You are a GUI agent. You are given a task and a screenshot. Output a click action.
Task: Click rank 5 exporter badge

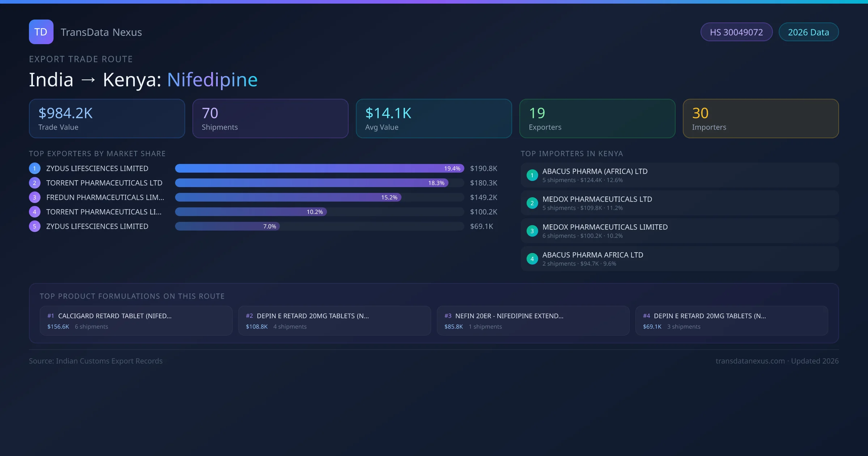pyautogui.click(x=34, y=226)
